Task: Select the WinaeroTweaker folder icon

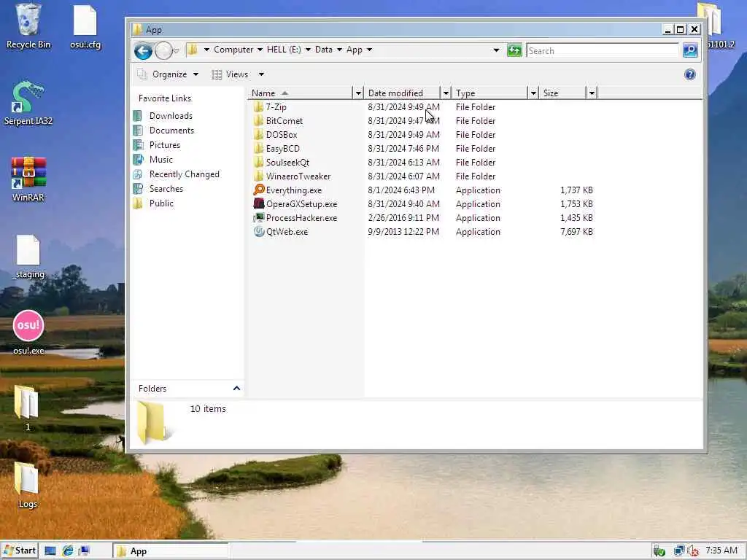Action: pos(258,176)
